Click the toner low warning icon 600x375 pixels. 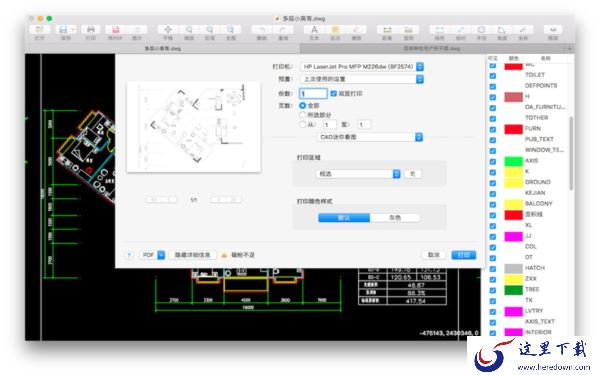pos(224,255)
